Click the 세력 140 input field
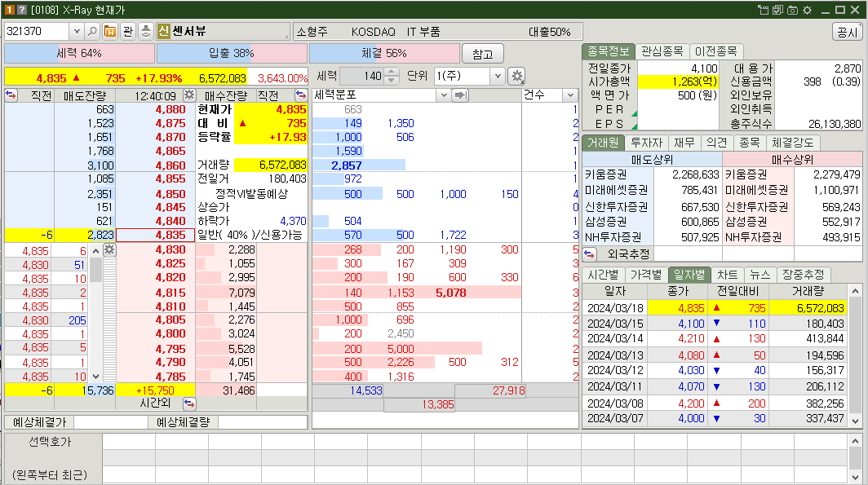Screen dimensions: 868x485 (362, 76)
